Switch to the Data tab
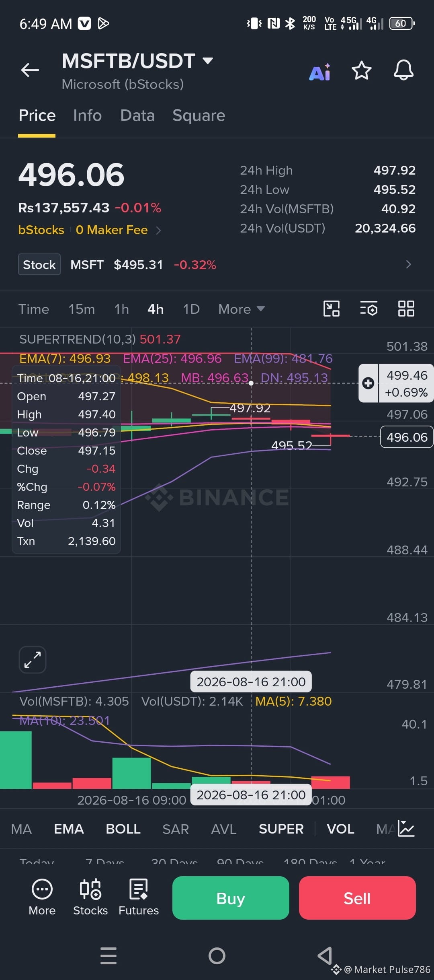Viewport: 434px width, 980px height. point(137,115)
